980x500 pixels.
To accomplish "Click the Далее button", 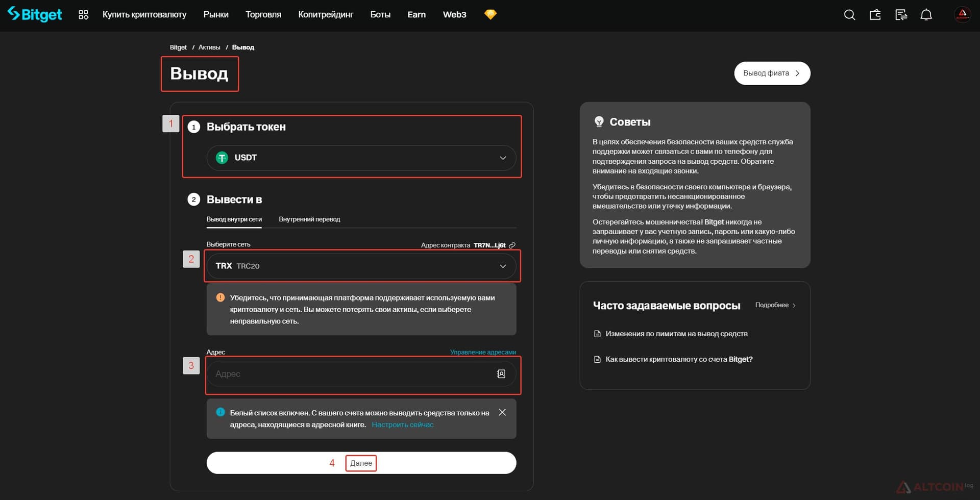I will pyautogui.click(x=361, y=463).
